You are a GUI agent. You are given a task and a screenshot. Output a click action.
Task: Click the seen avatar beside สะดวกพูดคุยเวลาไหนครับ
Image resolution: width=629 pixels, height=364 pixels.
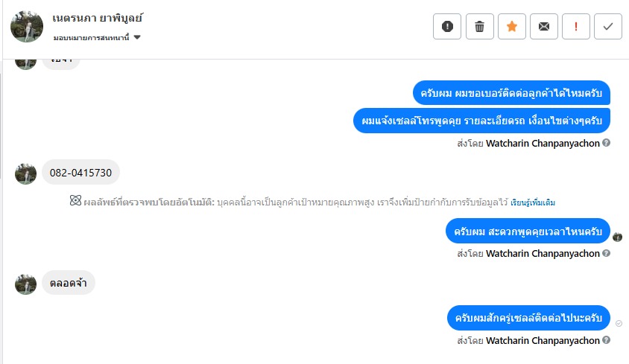[x=617, y=237]
